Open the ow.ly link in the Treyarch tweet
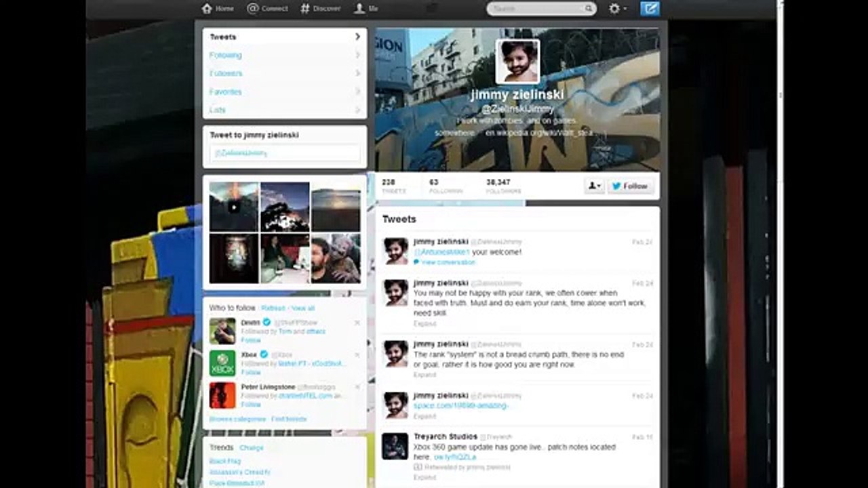 coord(455,457)
